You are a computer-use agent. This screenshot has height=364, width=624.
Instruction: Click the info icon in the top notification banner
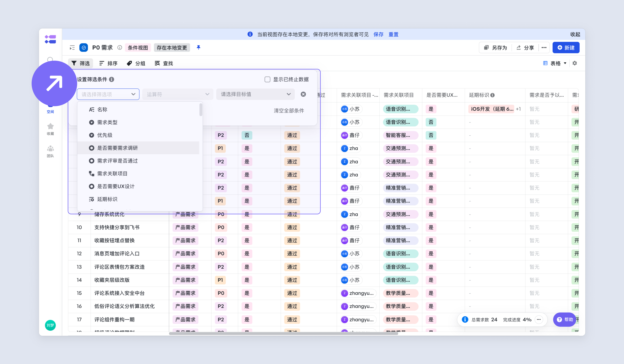click(250, 34)
